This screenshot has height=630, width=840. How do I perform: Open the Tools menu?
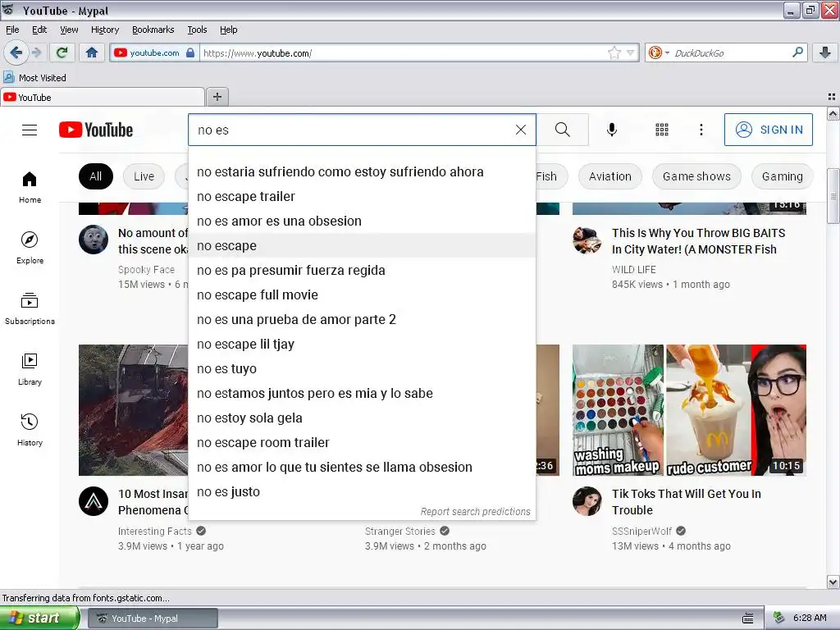[197, 30]
